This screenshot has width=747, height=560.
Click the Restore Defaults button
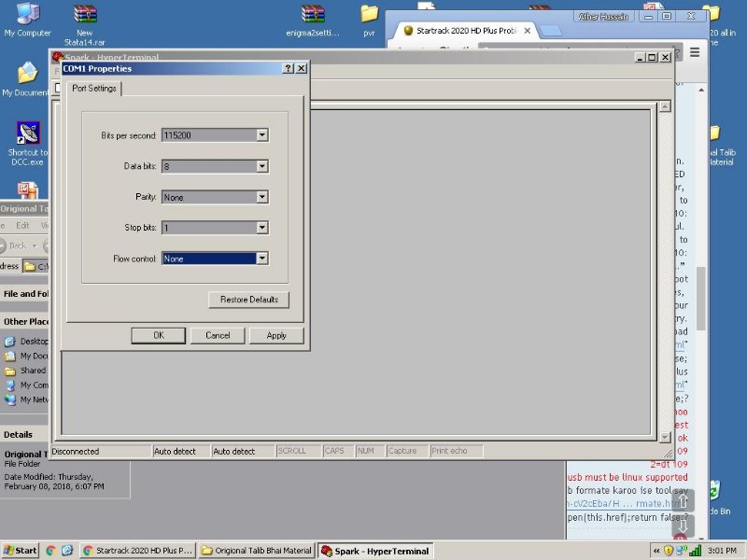(x=248, y=300)
